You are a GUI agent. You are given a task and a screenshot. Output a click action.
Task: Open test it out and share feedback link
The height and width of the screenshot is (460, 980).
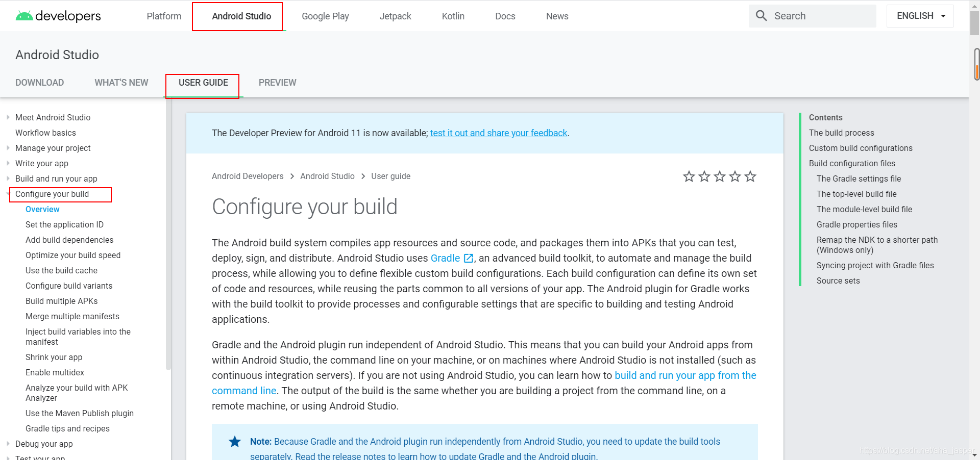(x=499, y=133)
